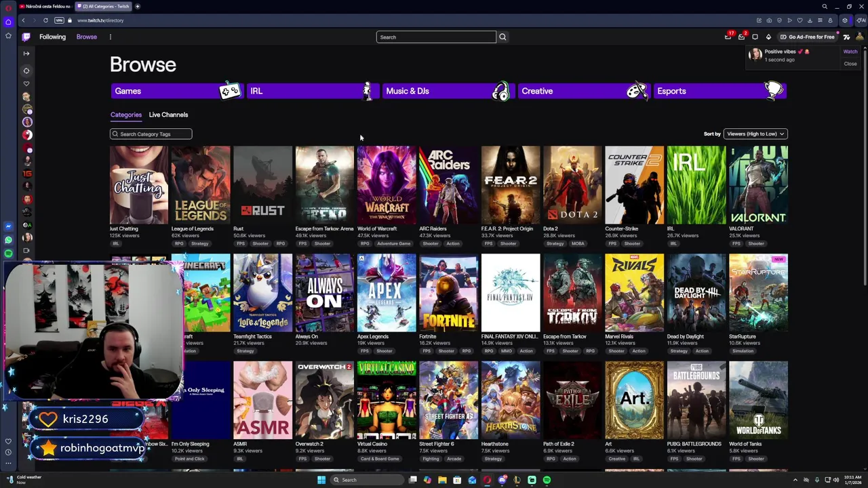Open the Browse nav link
Image resolution: width=868 pixels, height=488 pixels.
coord(87,37)
